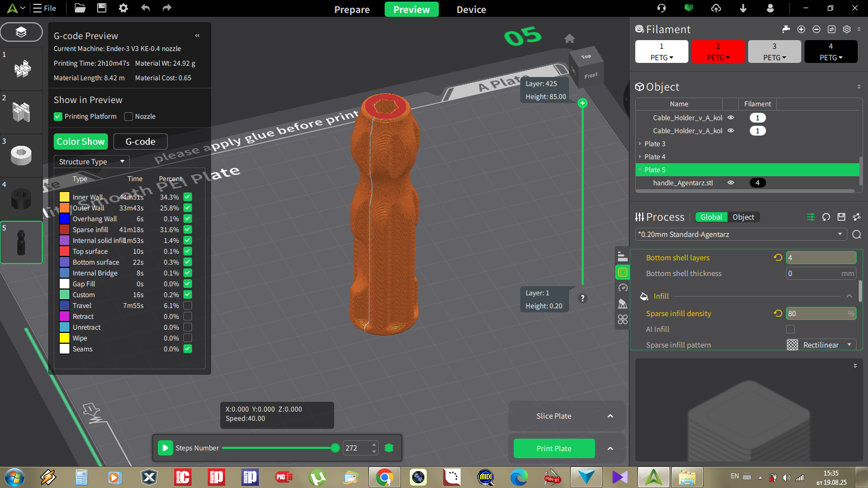Click the all-plates layers icon above thumbnails
The image size is (868, 488).
point(21,32)
